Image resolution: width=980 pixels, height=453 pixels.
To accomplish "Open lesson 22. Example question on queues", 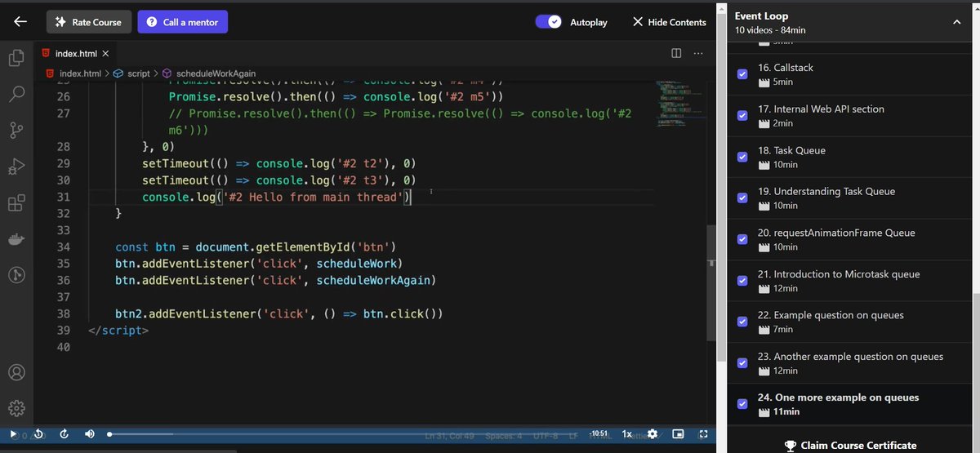I will [x=831, y=315].
